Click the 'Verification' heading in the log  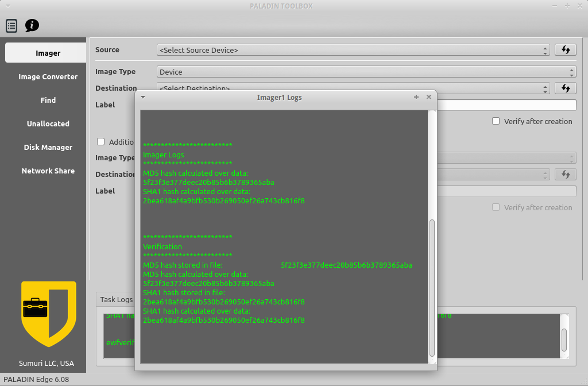point(163,246)
